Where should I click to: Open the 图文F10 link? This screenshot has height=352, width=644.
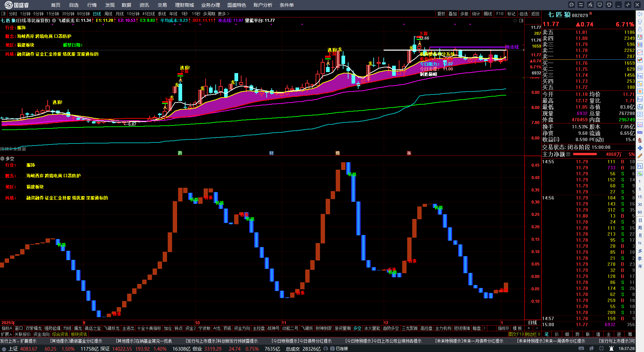point(516,334)
